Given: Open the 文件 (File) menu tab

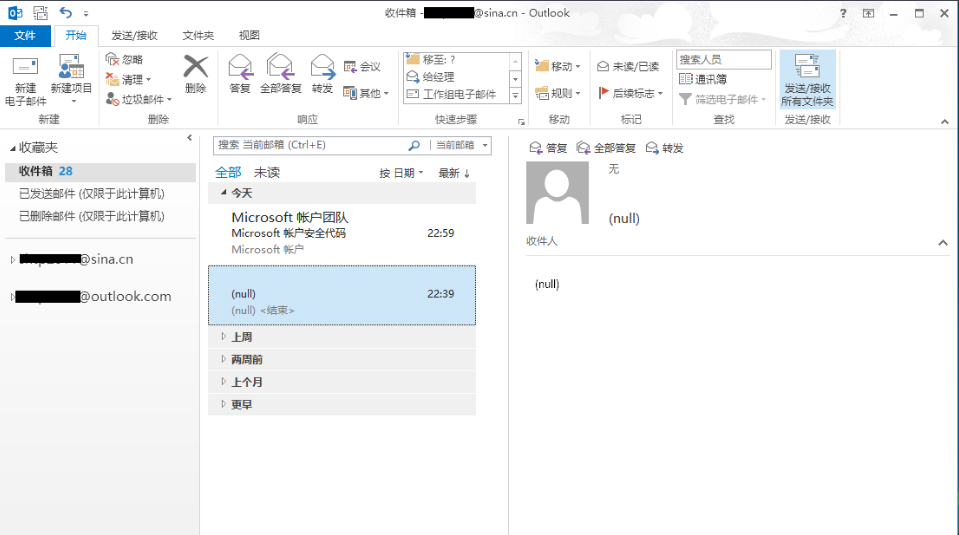Looking at the screenshot, I should (25, 35).
